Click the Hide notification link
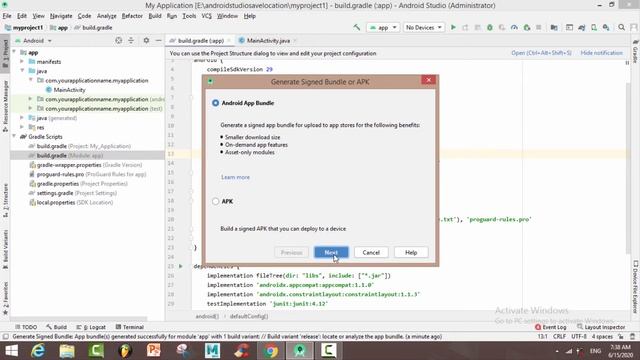 click(x=602, y=53)
